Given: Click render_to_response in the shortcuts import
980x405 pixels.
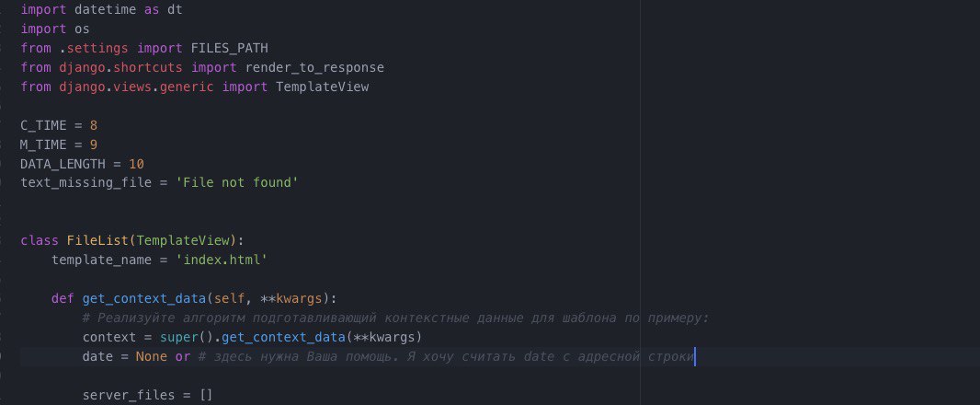Looking at the screenshot, I should [x=314, y=67].
